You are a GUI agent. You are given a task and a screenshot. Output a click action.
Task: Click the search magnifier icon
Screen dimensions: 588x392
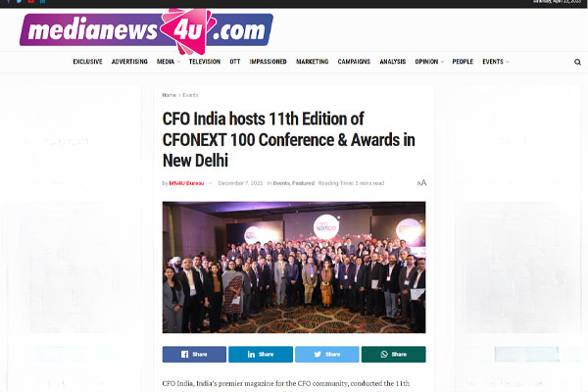[577, 62]
